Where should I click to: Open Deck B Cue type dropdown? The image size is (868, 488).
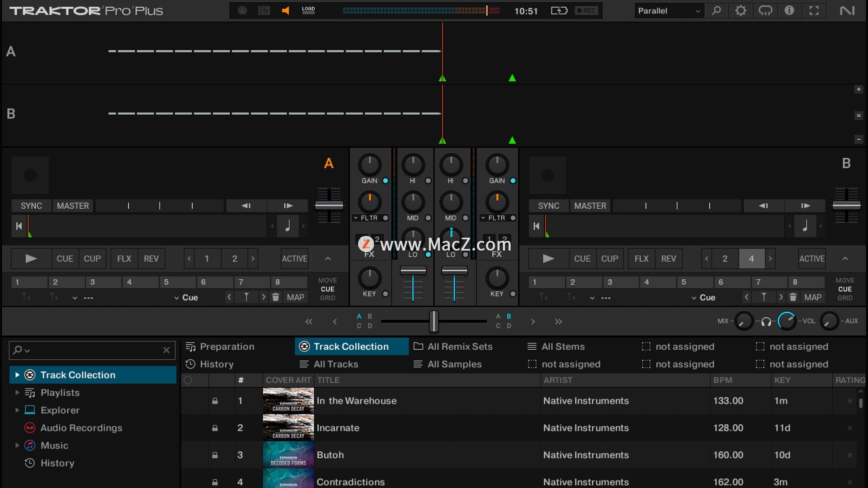click(703, 297)
